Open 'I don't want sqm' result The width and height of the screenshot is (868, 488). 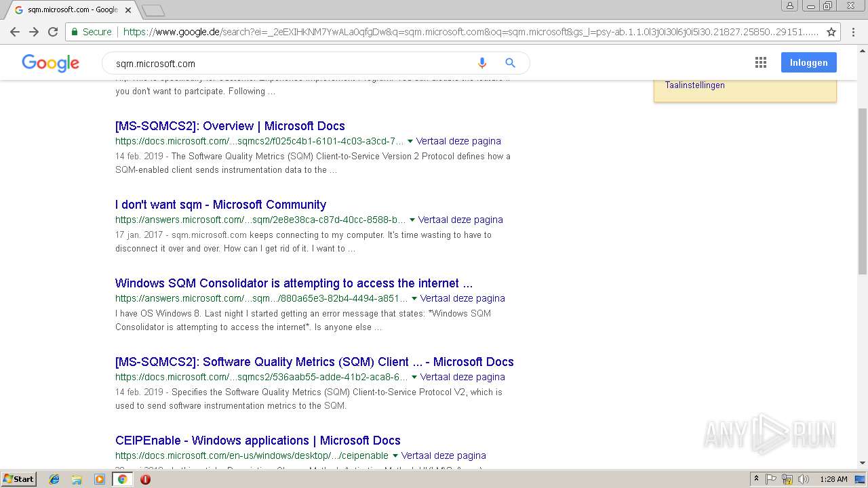click(220, 205)
